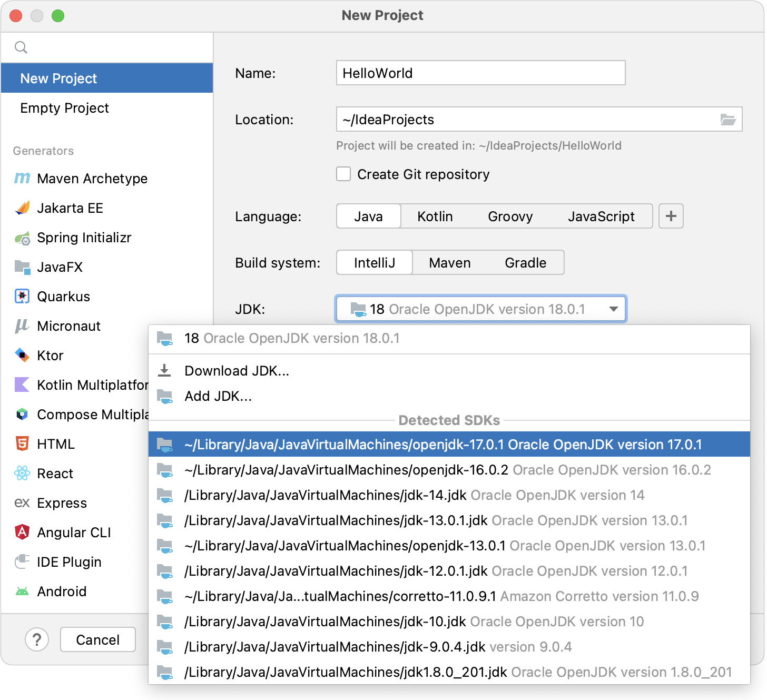This screenshot has height=700, width=767.
Task: Switch build system to Gradle
Action: pos(525,262)
